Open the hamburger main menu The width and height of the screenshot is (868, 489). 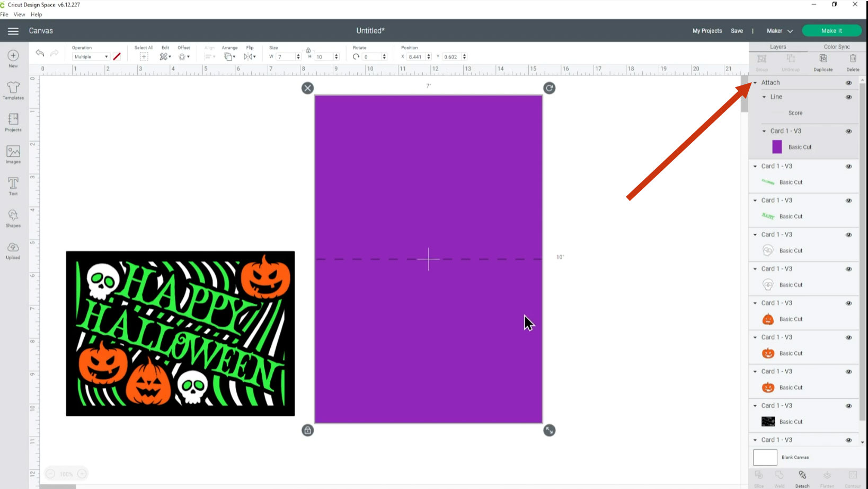(13, 31)
